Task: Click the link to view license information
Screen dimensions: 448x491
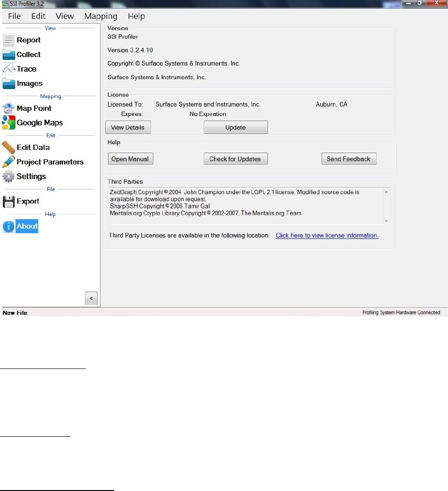Action: pos(327,236)
